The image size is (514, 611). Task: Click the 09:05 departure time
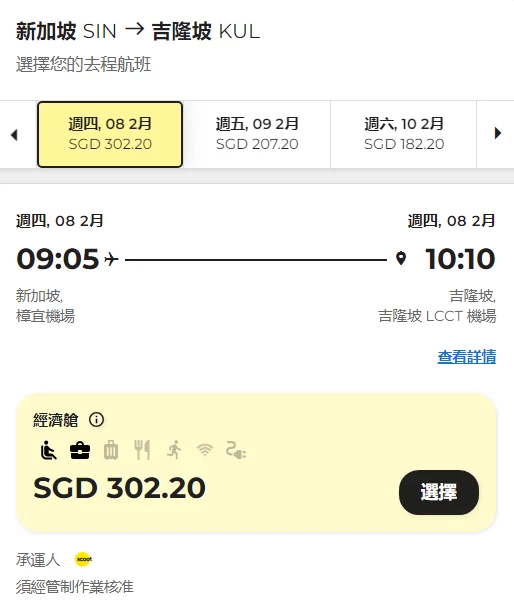point(58,259)
